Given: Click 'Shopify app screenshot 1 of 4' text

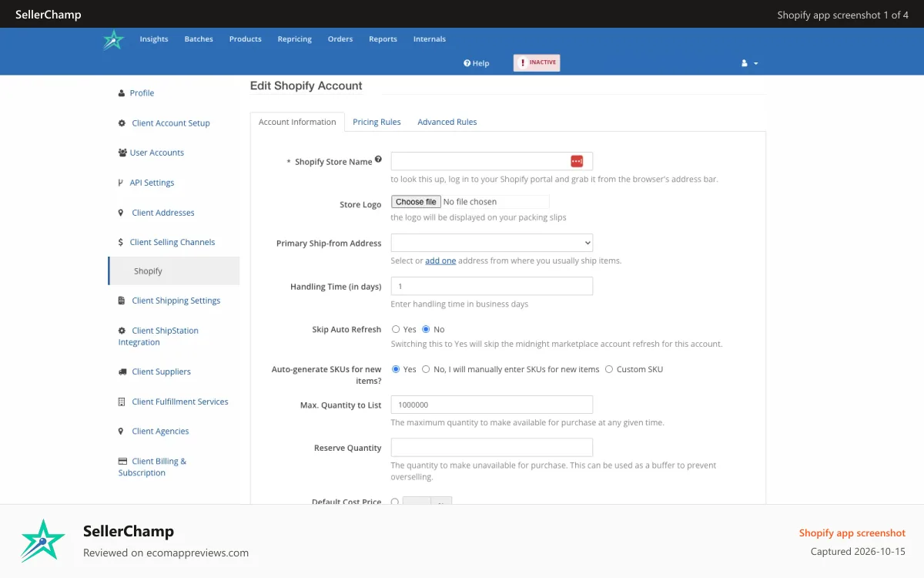Looking at the screenshot, I should [843, 15].
